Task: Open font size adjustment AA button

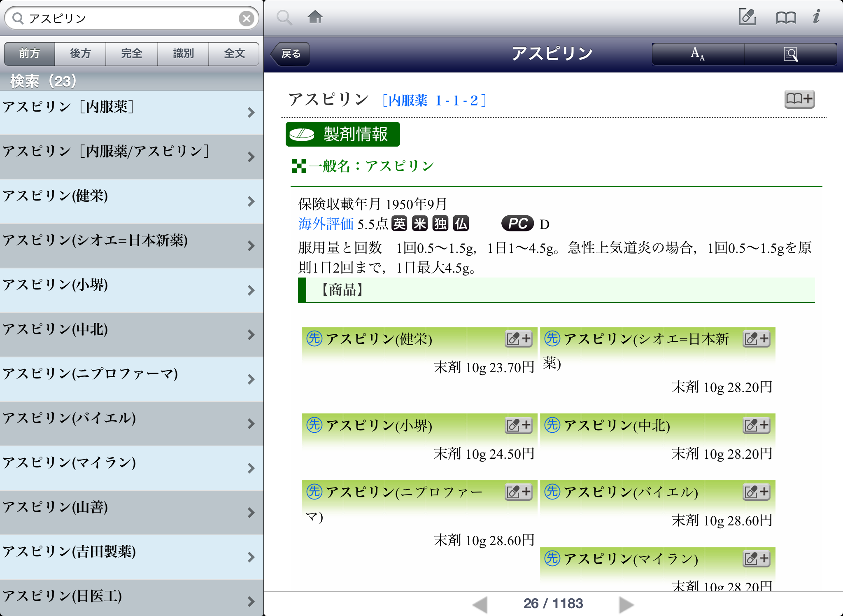Action: pos(698,54)
